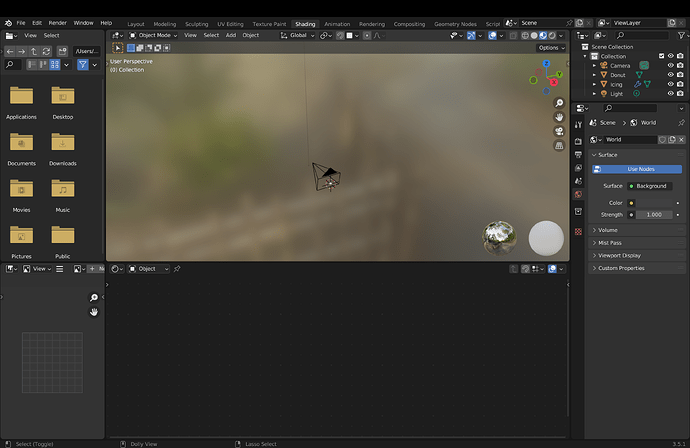Create a new folder in file browser
This screenshot has width=690, height=448.
pos(62,51)
